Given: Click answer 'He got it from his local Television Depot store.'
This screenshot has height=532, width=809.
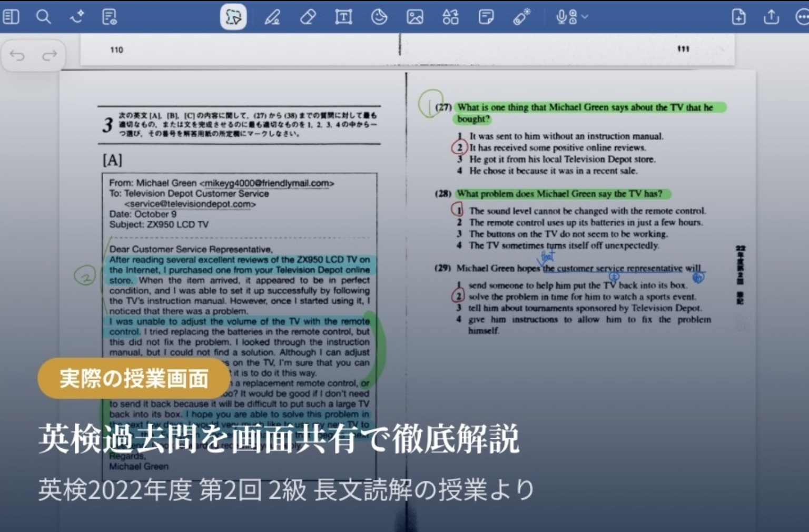Looking at the screenshot, I should click(x=563, y=159).
